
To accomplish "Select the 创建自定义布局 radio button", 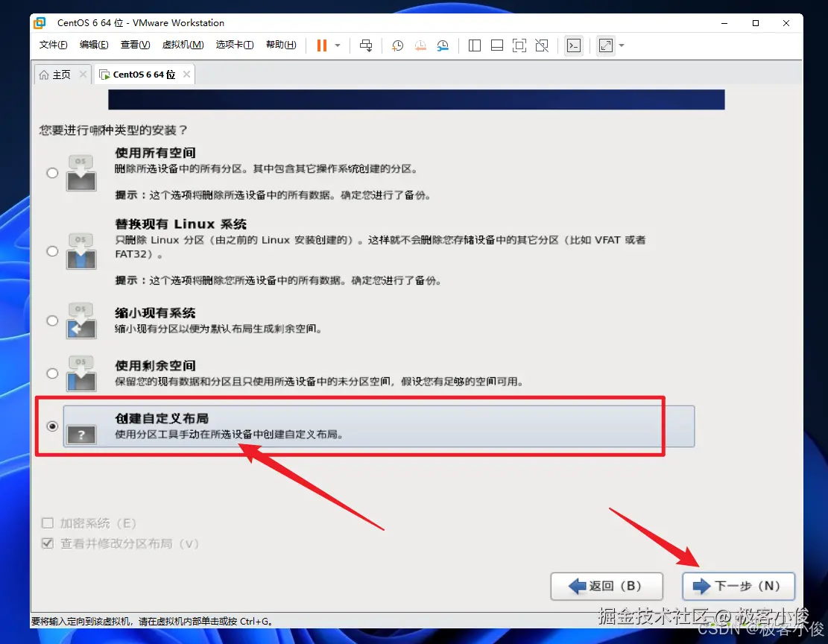I will point(52,426).
